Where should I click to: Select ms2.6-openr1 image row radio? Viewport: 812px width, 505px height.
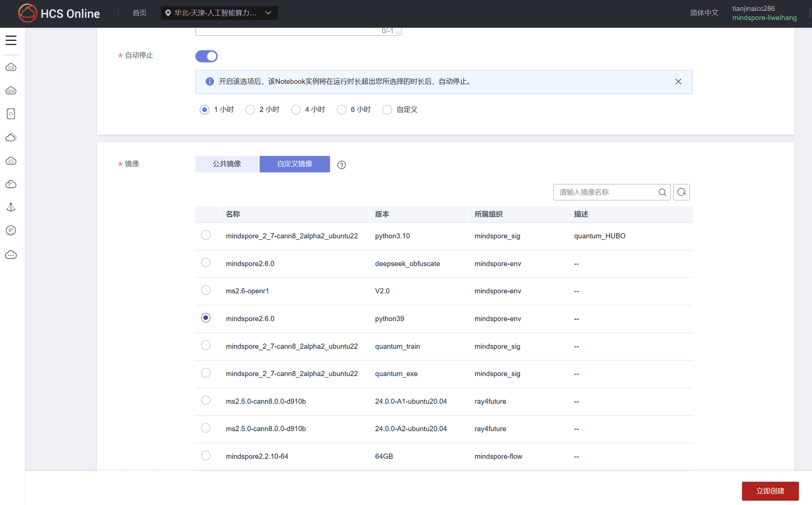206,290
